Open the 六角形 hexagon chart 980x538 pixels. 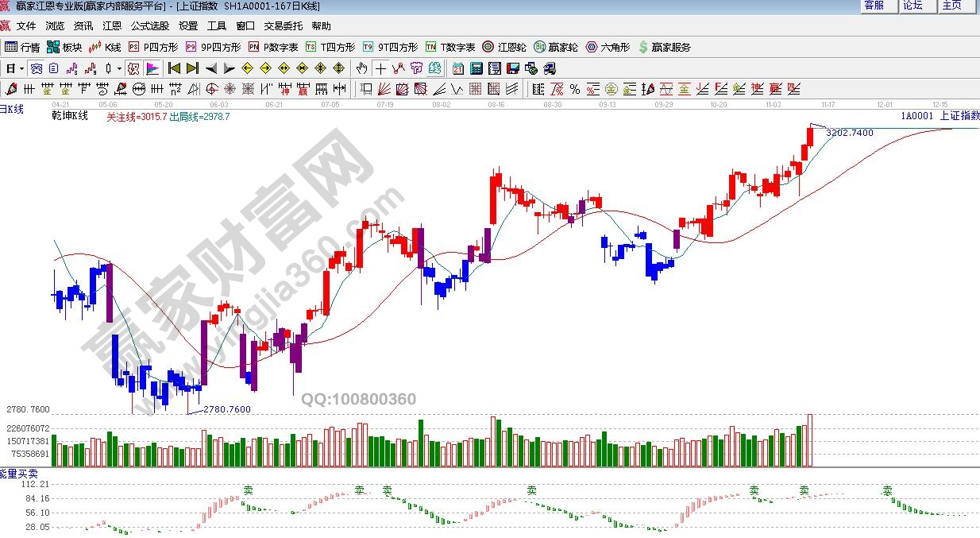pyautogui.click(x=608, y=47)
